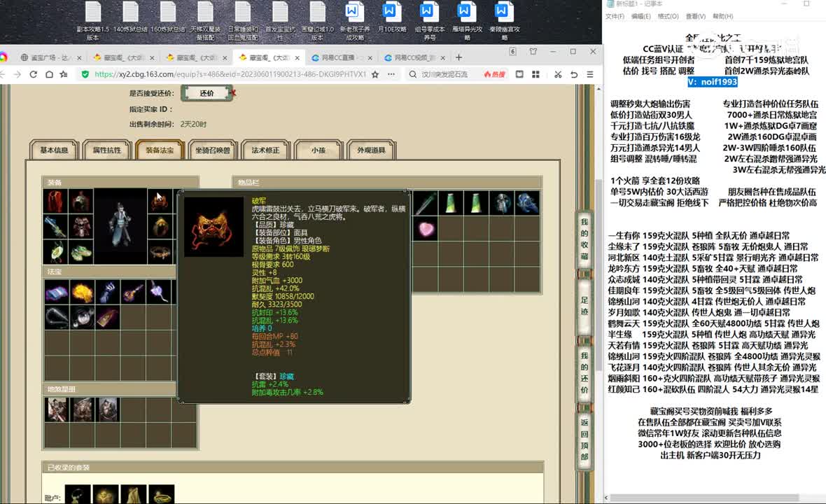
Task: Select the purple flower treasure icon
Action: pos(160,292)
